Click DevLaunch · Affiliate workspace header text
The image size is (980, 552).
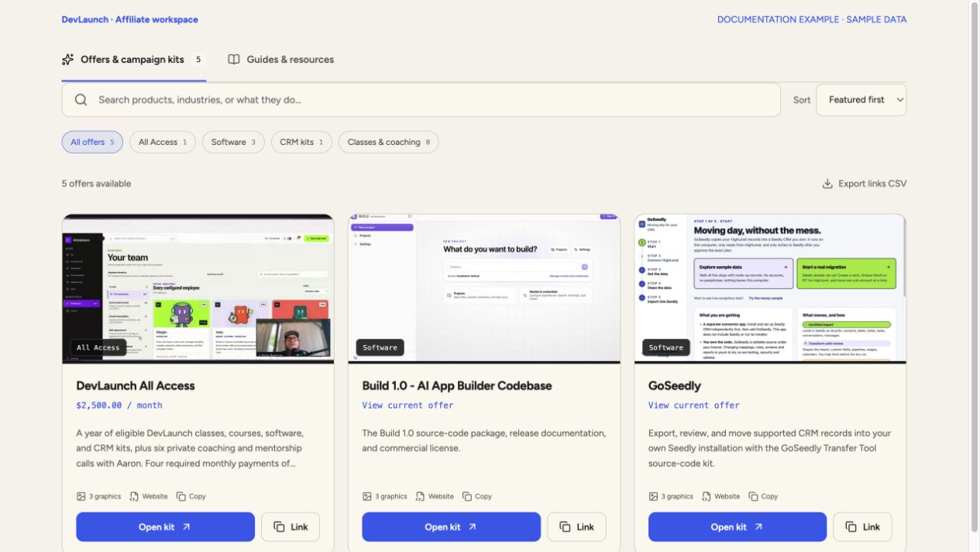[x=129, y=19]
